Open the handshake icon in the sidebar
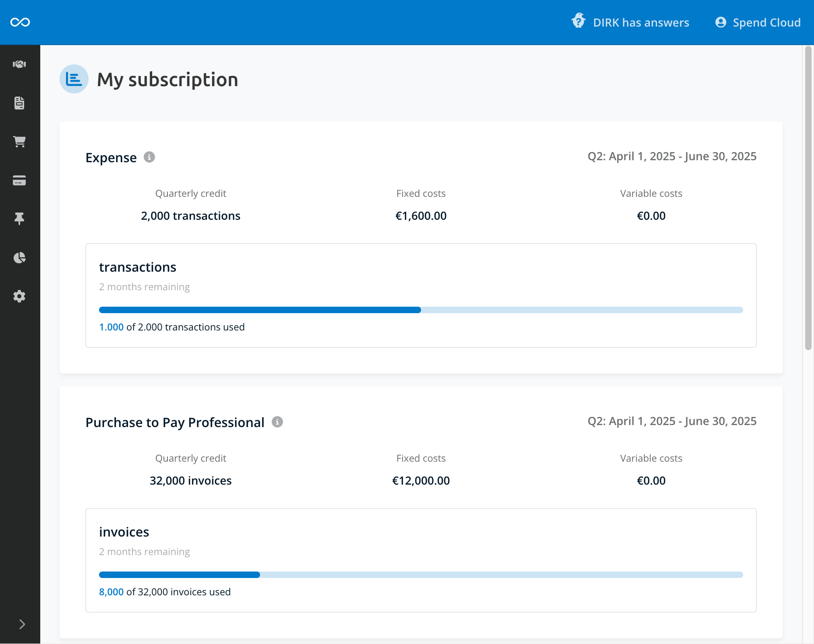814x644 pixels. click(x=19, y=64)
